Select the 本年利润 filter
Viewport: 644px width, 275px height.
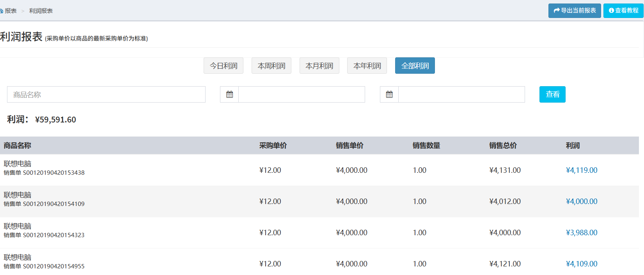pyautogui.click(x=367, y=66)
